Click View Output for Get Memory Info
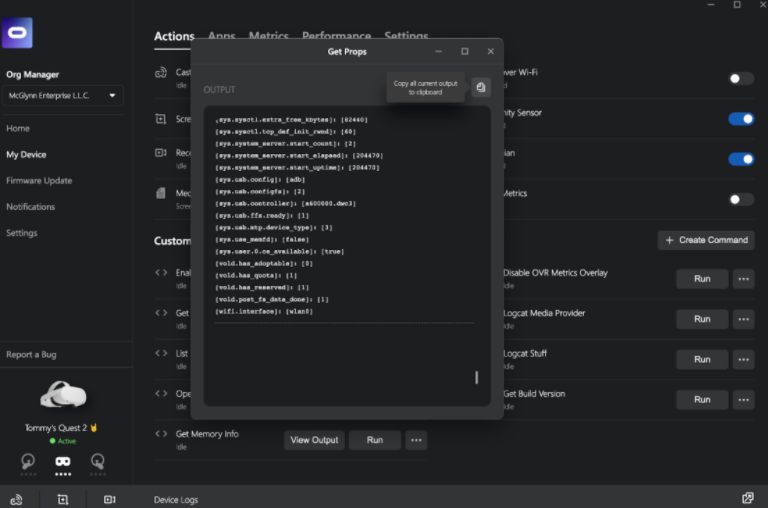The height and width of the screenshot is (508, 768). point(314,440)
